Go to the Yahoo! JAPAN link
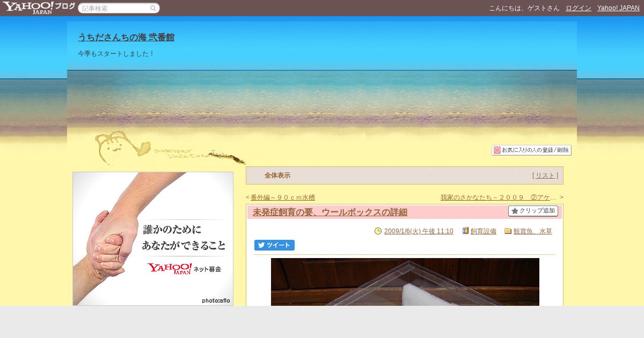This screenshot has width=644, height=338. pos(618,8)
